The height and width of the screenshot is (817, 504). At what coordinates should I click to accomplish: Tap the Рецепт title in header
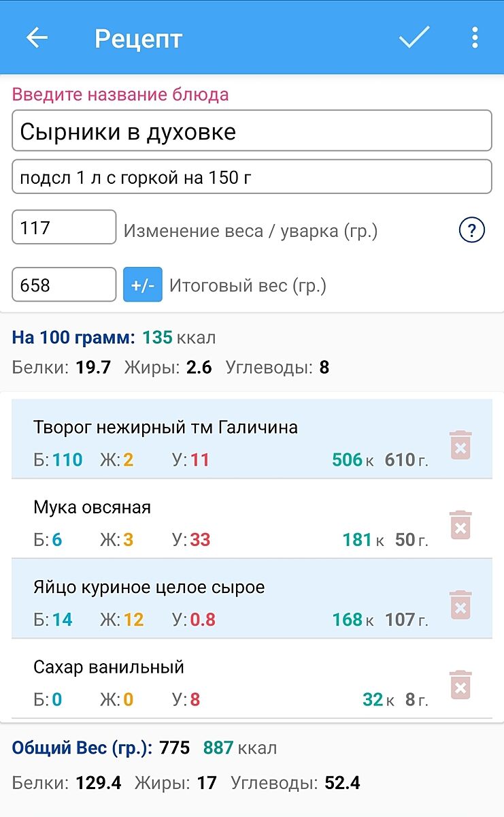pos(138,38)
